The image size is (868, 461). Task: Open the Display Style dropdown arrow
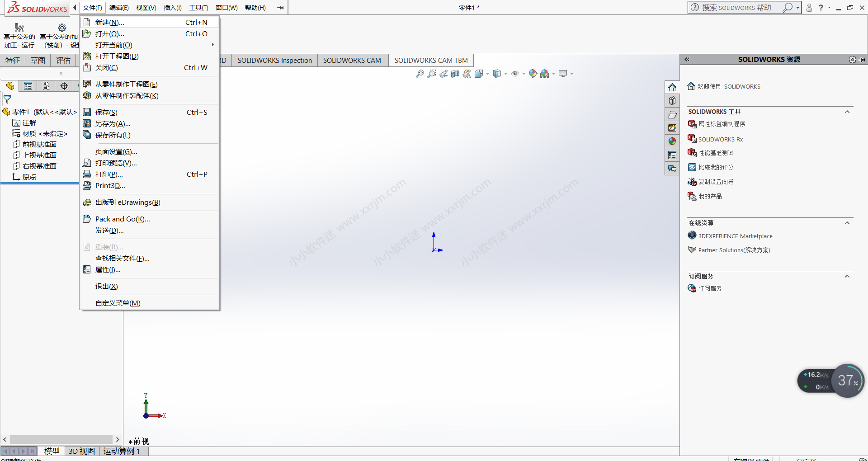[505, 74]
